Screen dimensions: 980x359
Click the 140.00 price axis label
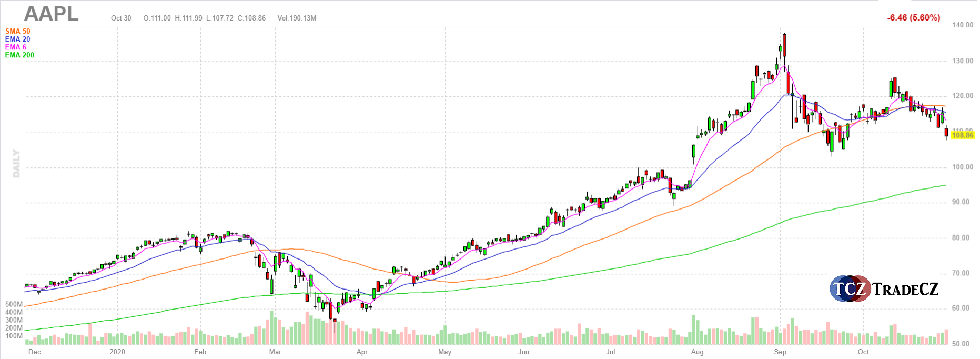pos(962,25)
